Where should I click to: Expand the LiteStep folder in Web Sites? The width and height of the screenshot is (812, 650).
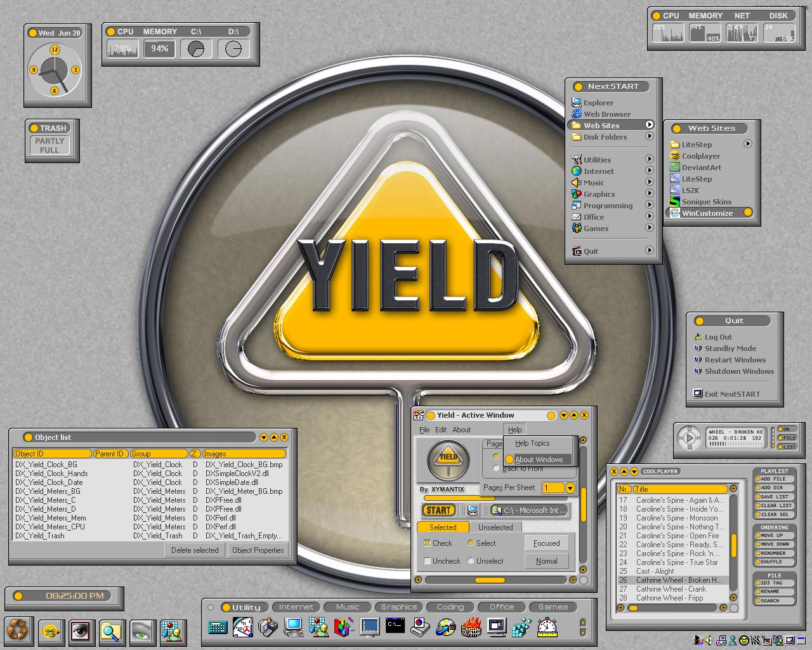click(x=748, y=144)
